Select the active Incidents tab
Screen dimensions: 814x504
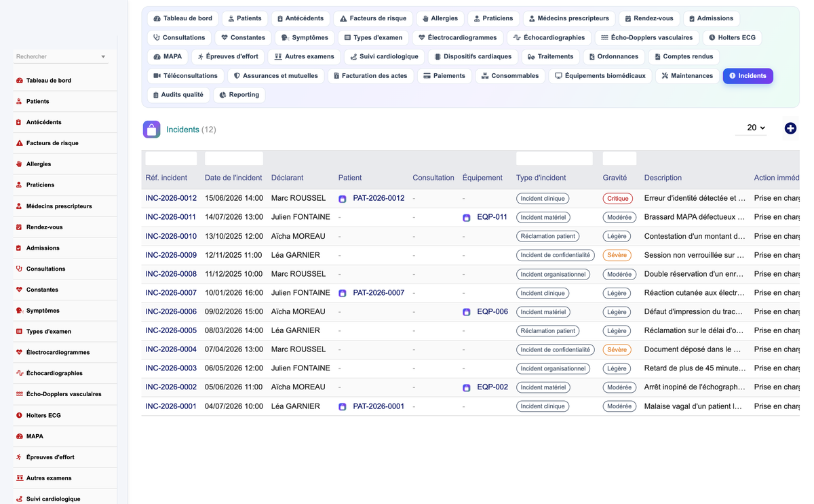[748, 76]
